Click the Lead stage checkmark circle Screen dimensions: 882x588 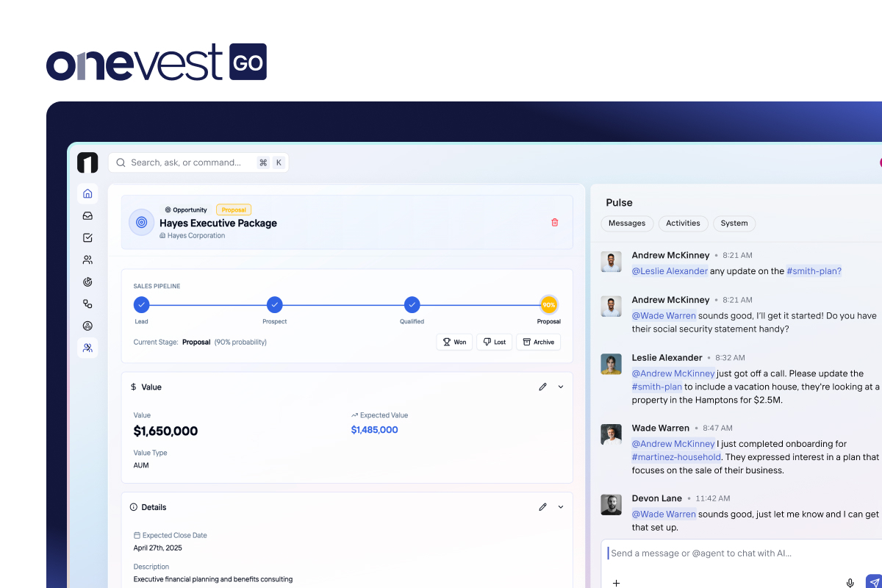(x=141, y=304)
